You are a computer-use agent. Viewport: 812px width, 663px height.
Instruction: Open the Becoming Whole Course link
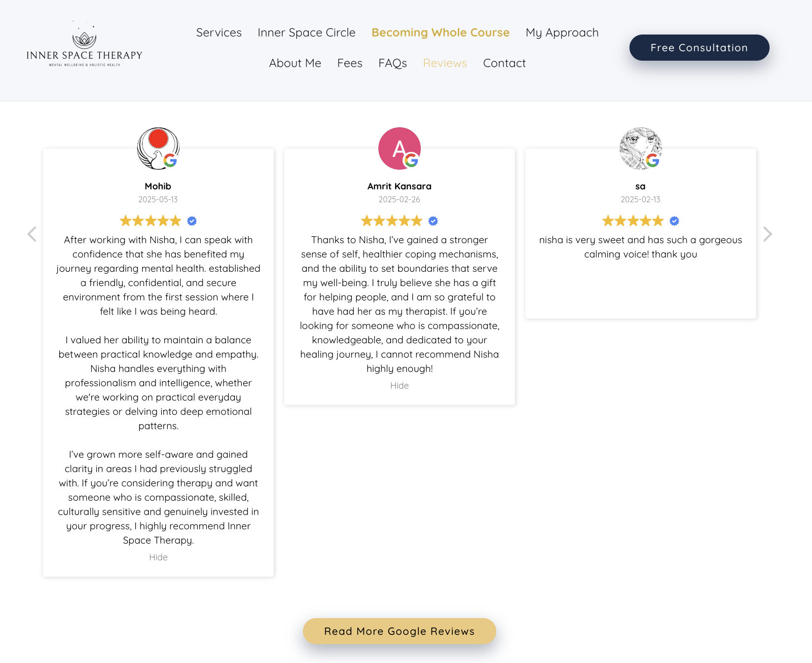[440, 33]
